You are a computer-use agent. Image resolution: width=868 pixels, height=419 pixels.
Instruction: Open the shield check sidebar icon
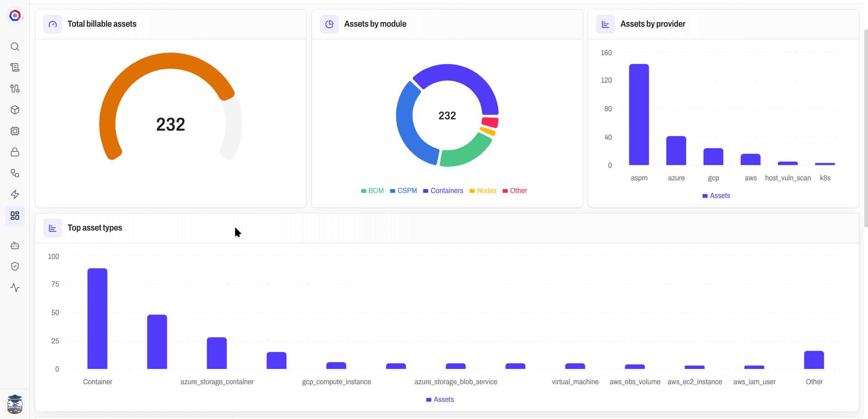pos(15,266)
